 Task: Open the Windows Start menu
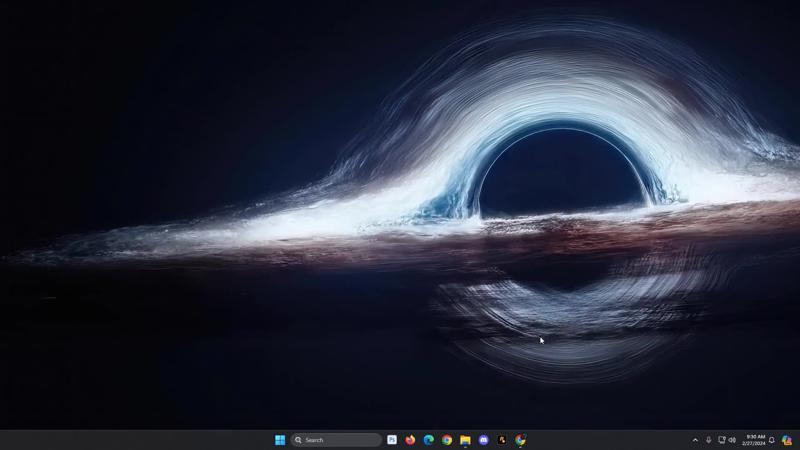pos(280,440)
